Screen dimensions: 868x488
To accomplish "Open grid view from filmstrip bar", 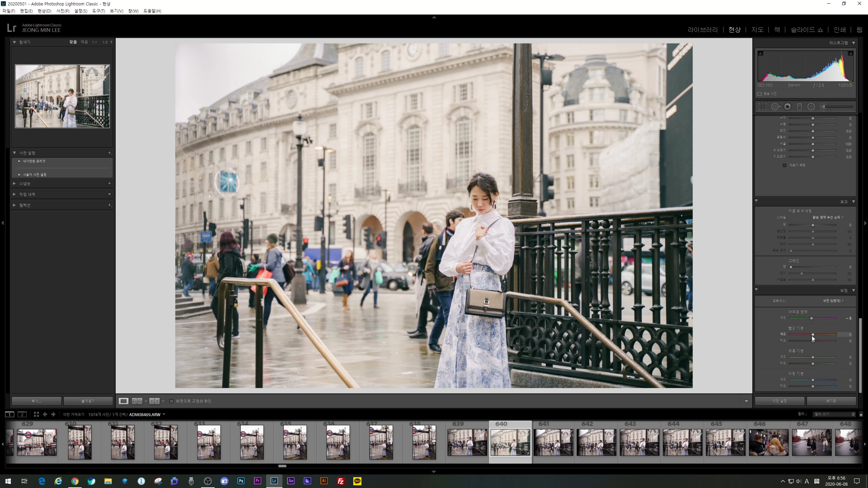I will click(36, 414).
